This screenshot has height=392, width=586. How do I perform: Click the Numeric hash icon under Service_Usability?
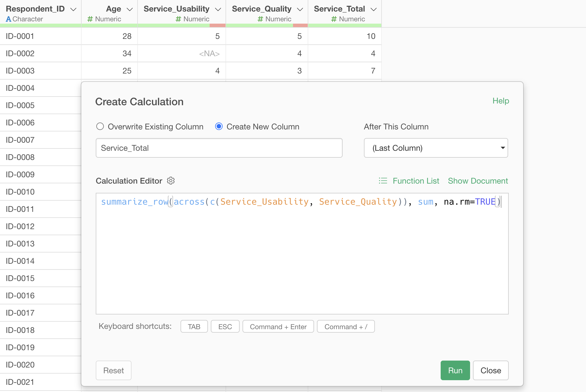pos(178,19)
